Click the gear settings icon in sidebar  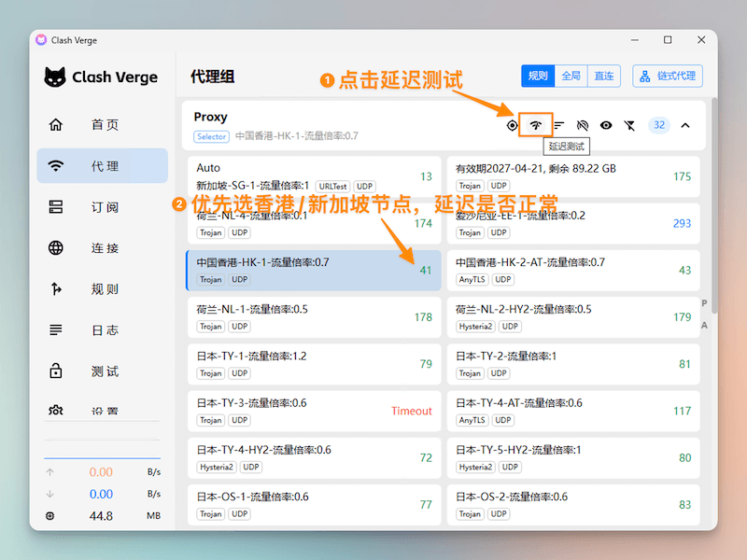tap(56, 410)
